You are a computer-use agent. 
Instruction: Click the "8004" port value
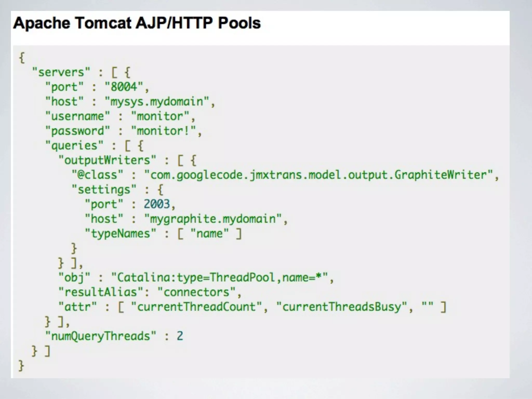click(124, 87)
